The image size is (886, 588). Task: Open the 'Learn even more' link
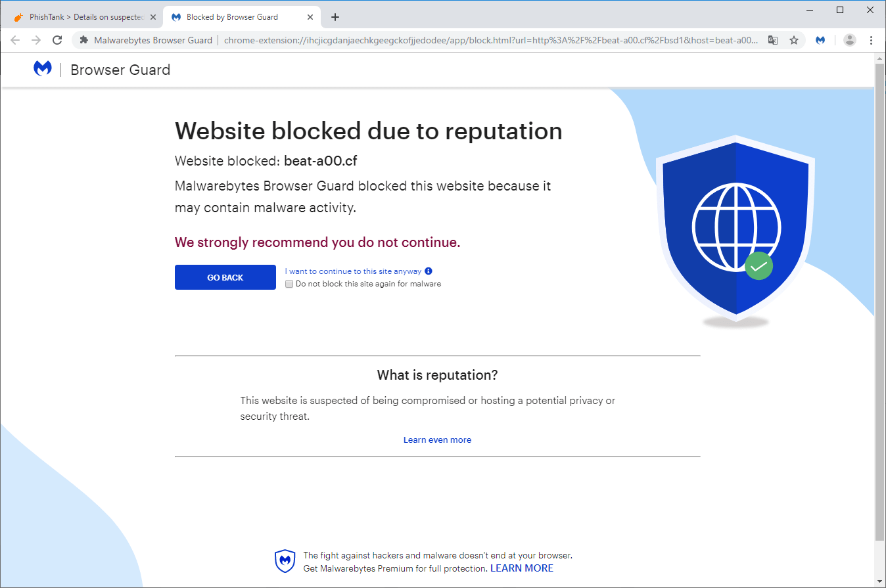[437, 439]
